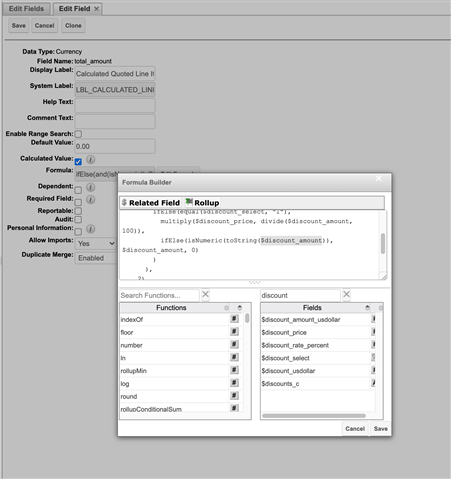Screen dimensions: 451x479
Task: Enable Range Search checkbox
Action: click(78, 134)
